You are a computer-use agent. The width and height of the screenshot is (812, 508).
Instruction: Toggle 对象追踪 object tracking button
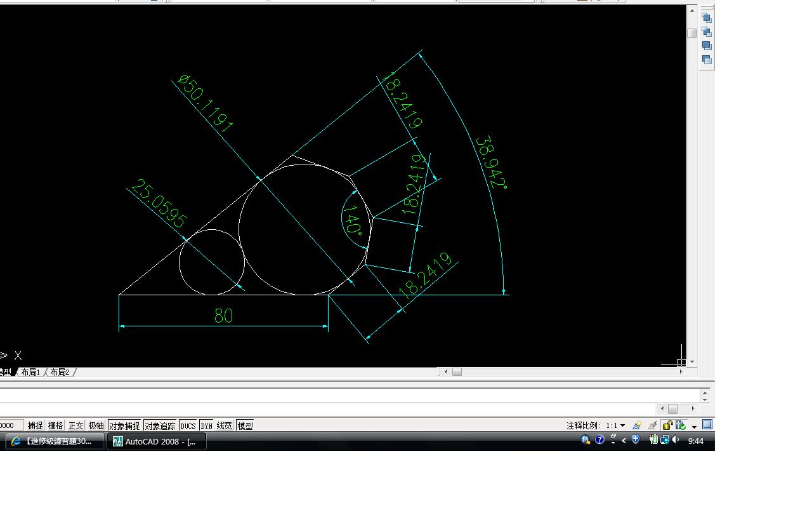coord(160,425)
